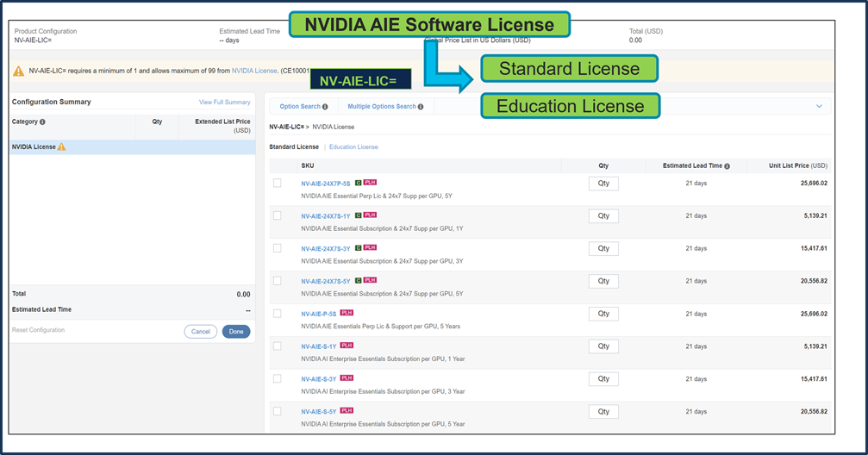Click green C badge on NV-AIE-24X7S-5Y

[x=359, y=281]
